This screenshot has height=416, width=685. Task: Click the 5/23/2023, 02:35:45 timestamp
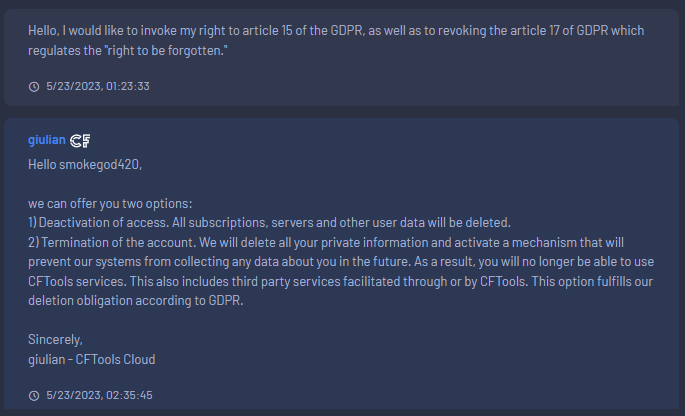click(x=98, y=395)
